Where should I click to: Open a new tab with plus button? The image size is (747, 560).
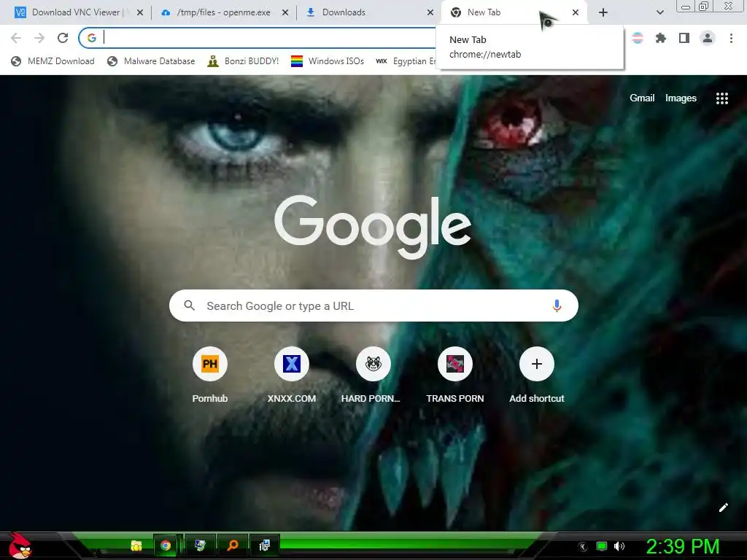(603, 13)
